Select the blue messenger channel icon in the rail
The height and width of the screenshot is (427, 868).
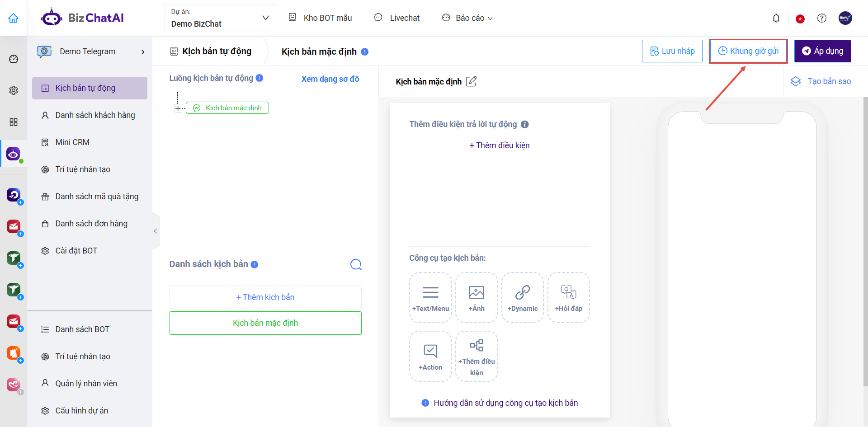(14, 195)
